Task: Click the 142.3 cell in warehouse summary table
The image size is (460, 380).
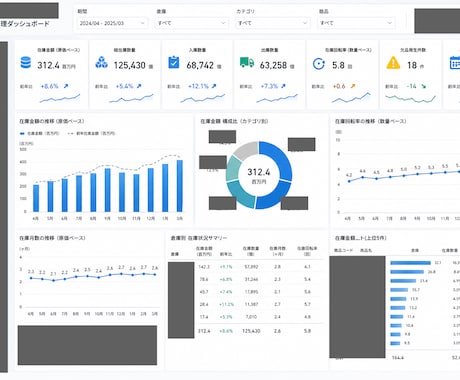Action: click(204, 267)
